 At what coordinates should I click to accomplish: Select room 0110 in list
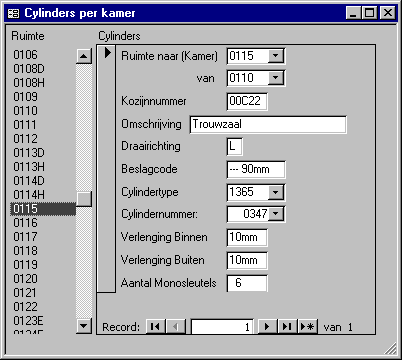(x=43, y=111)
